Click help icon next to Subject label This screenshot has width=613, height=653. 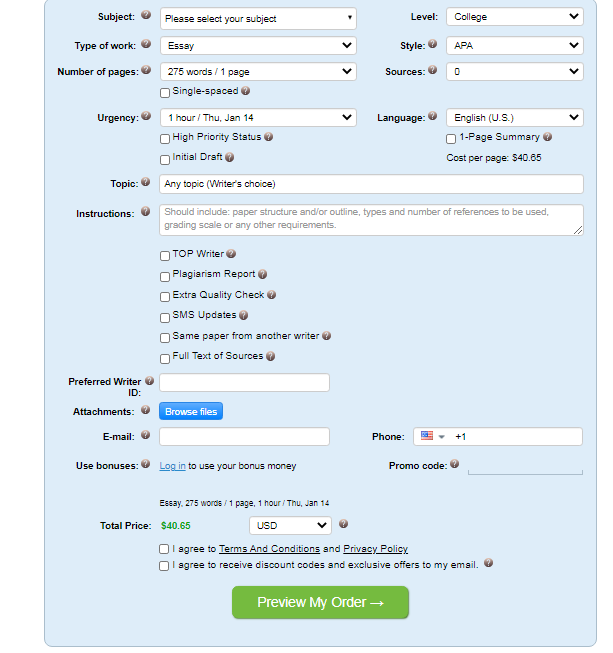pos(146,15)
